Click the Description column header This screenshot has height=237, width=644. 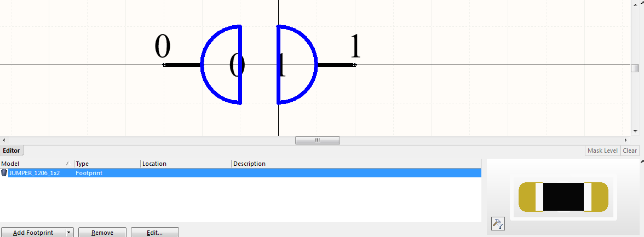pos(356,164)
